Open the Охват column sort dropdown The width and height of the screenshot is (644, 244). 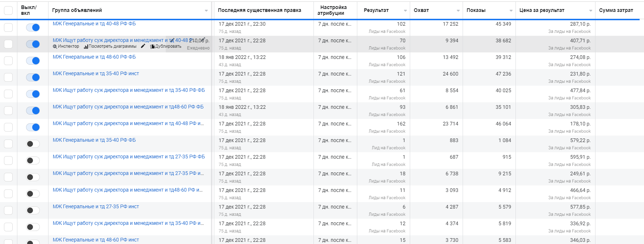pos(458,11)
